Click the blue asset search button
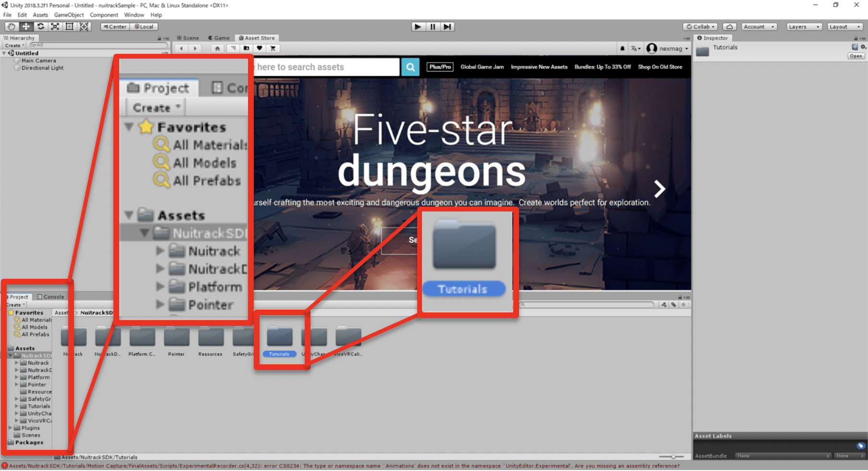Image resolution: width=868 pixels, height=471 pixels. point(410,67)
